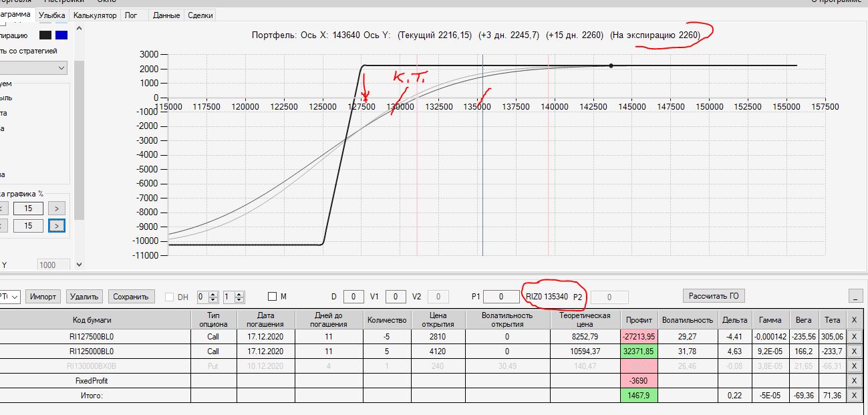Click the Дельта column header
The image size is (868, 415).
[734, 319]
